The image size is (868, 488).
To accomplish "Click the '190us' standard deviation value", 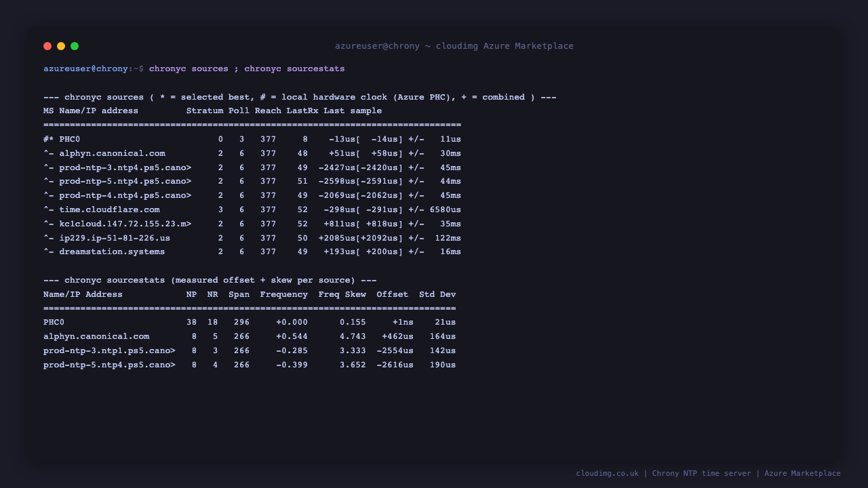I will point(443,365).
